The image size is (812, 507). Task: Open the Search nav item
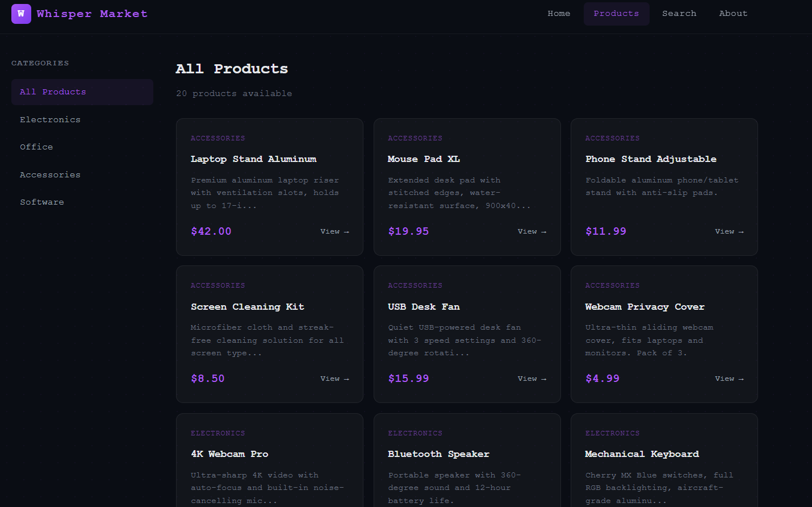tap(679, 14)
